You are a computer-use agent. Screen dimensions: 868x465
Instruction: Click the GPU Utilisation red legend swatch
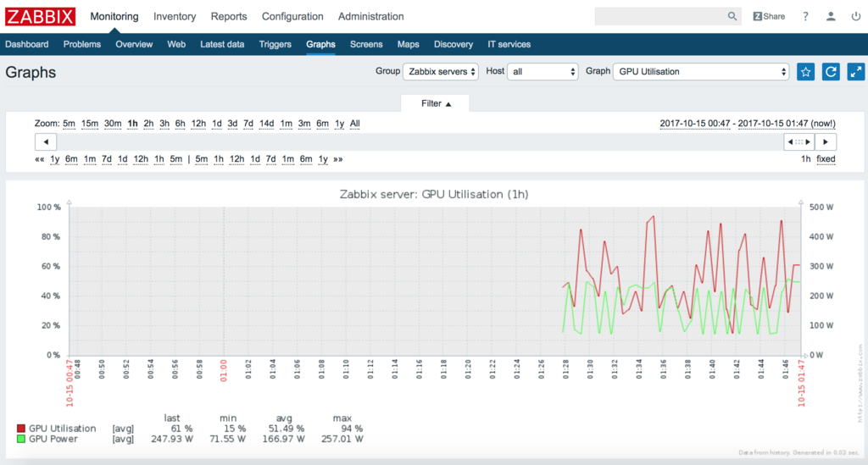coord(21,429)
